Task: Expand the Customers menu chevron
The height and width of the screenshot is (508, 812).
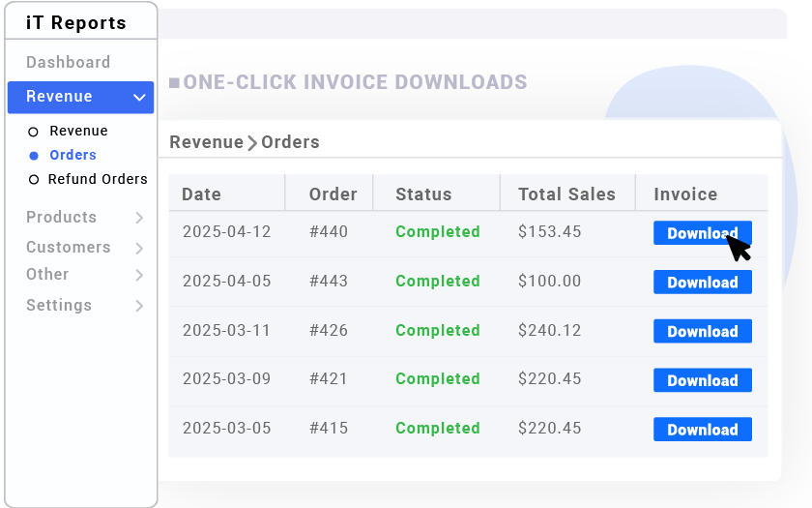Action: [x=139, y=249]
